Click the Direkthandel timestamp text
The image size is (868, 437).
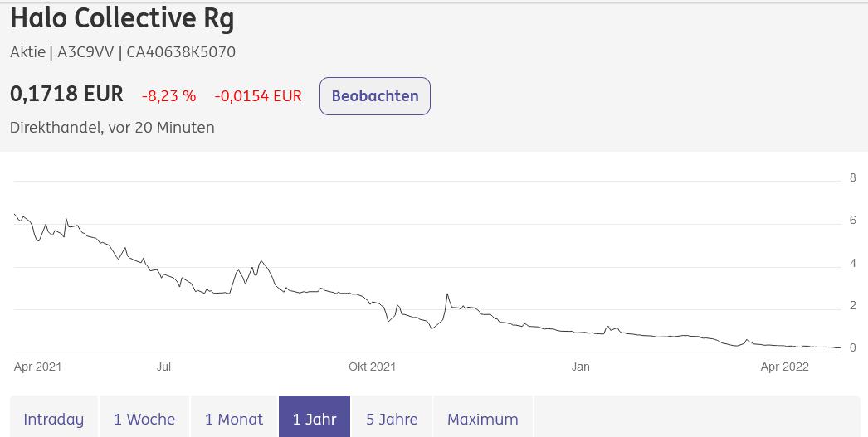coord(112,128)
